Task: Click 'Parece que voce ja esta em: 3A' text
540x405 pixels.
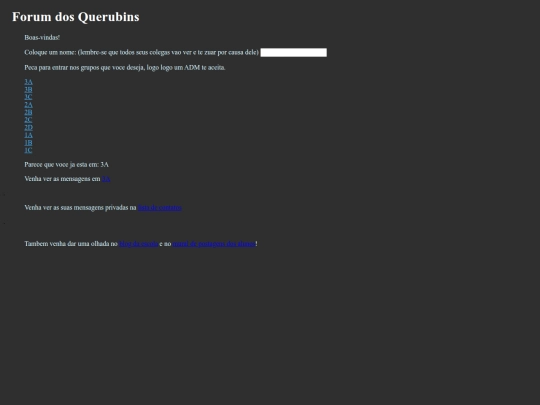Action: click(x=66, y=164)
